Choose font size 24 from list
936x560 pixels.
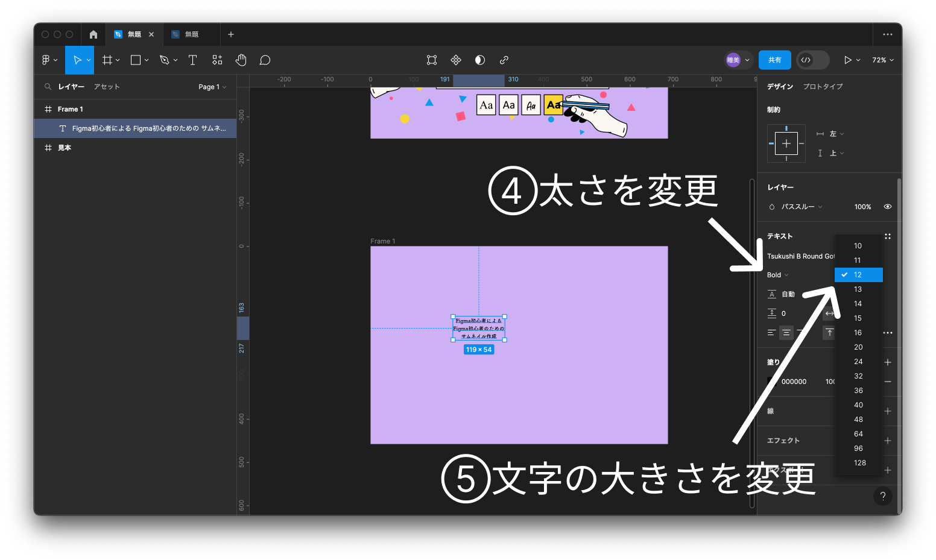click(858, 362)
